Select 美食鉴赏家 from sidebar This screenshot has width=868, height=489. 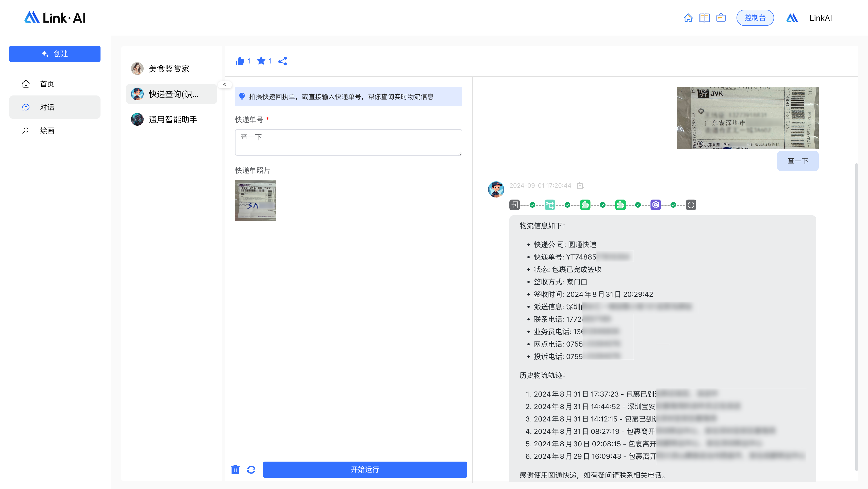tap(169, 68)
